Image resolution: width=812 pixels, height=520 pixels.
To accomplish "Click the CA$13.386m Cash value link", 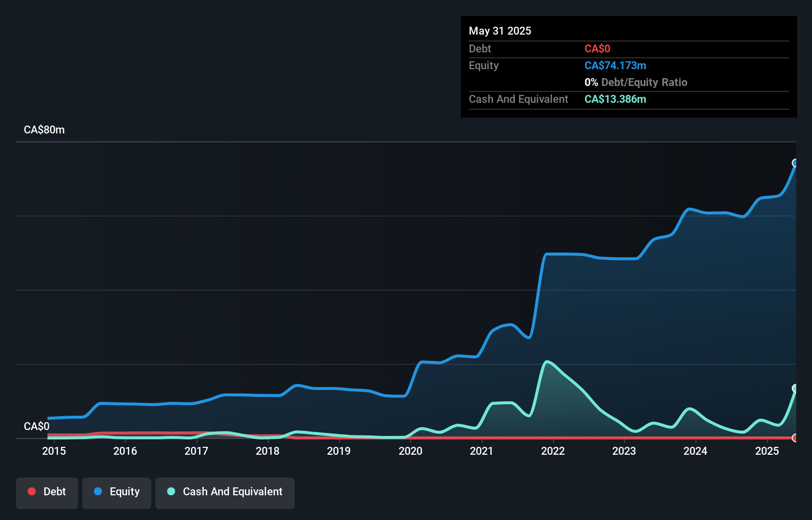I will coord(615,99).
